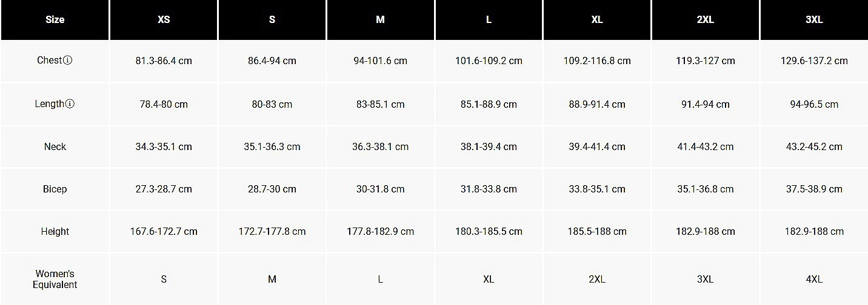Click the 39.4-41.4 cm neck cell
The height and width of the screenshot is (305, 868).
pyautogui.click(x=597, y=146)
